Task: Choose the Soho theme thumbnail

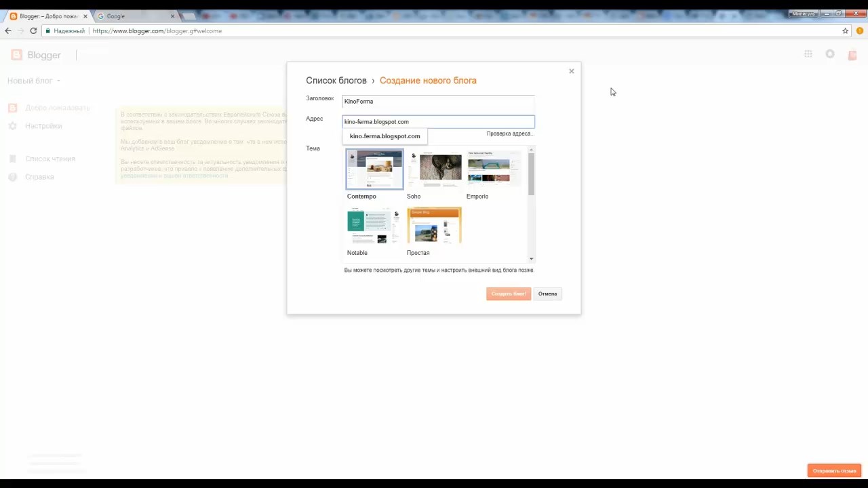Action: 434,169
